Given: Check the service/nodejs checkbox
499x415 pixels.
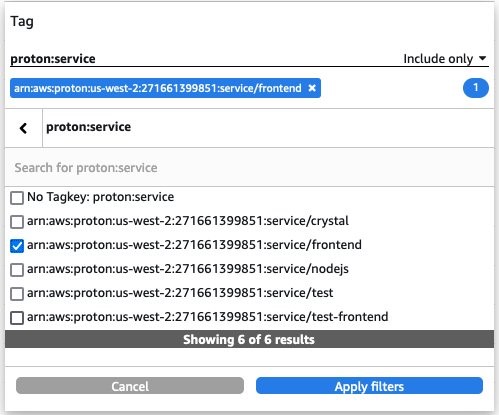Looking at the screenshot, I should click(17, 270).
